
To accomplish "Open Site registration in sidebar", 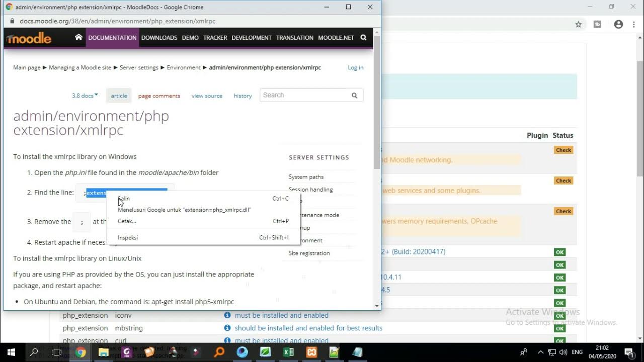I will [x=309, y=253].
